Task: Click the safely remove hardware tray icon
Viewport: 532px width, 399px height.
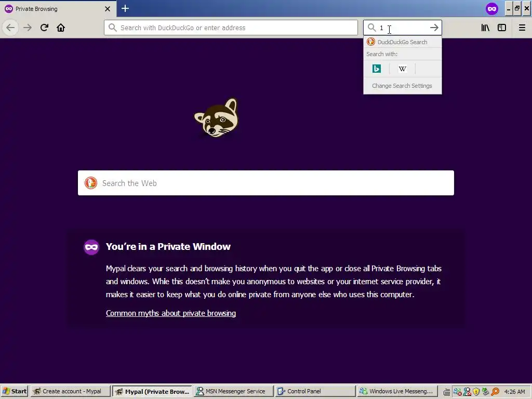Action: [485, 392]
